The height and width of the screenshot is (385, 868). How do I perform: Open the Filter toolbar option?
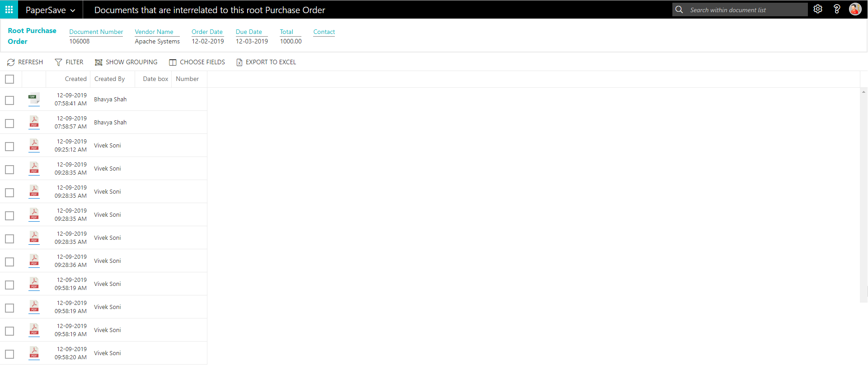(x=69, y=62)
